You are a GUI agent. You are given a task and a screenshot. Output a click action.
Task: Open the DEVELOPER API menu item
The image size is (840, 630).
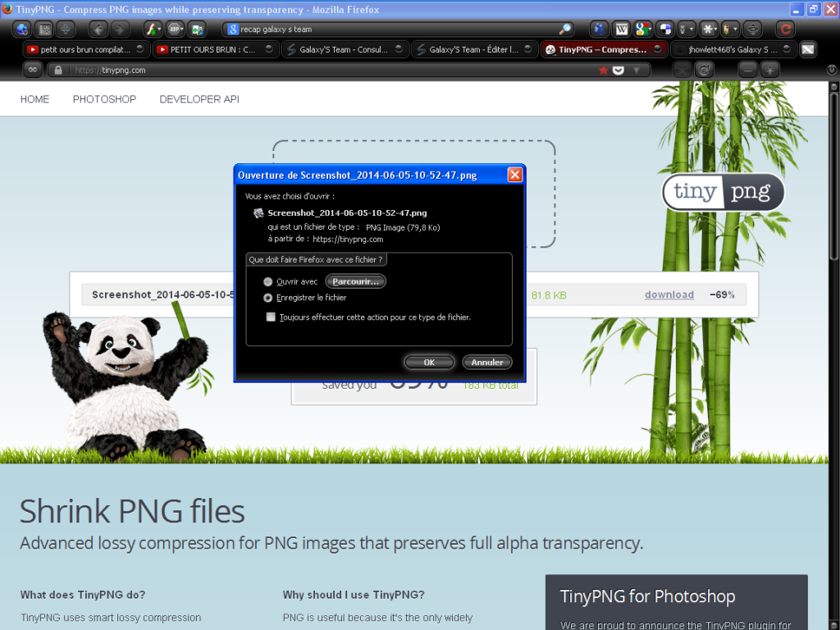point(199,99)
